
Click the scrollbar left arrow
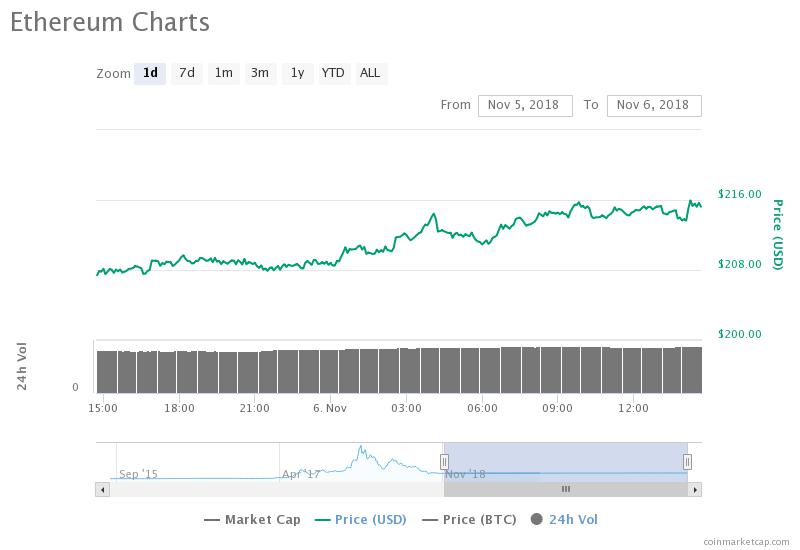point(102,489)
